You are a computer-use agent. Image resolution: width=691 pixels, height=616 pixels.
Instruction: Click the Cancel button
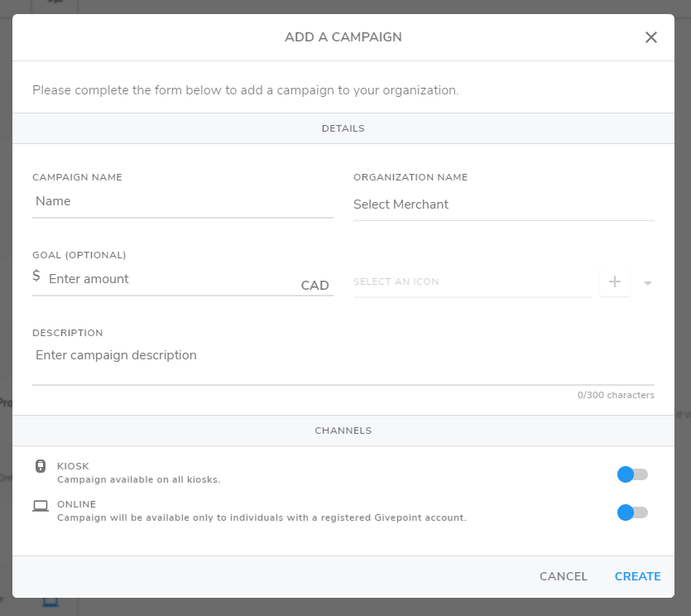click(x=564, y=576)
